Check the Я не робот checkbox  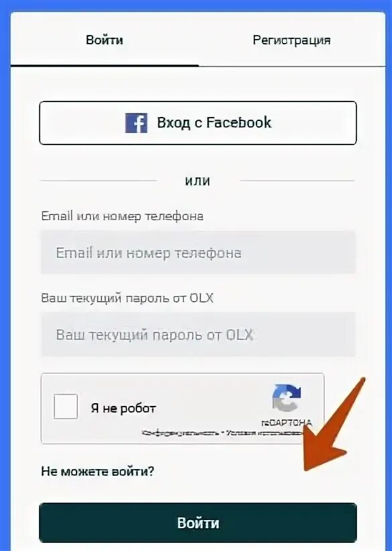(x=66, y=407)
